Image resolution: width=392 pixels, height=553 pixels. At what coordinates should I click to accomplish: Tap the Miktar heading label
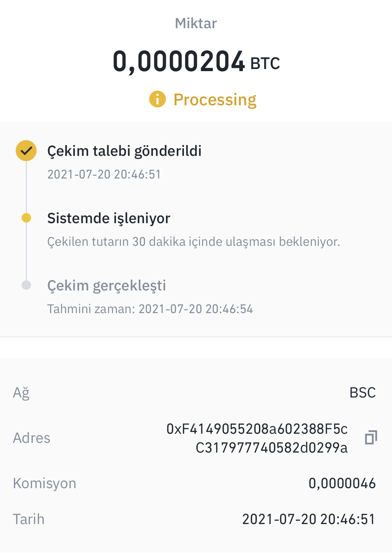196,23
